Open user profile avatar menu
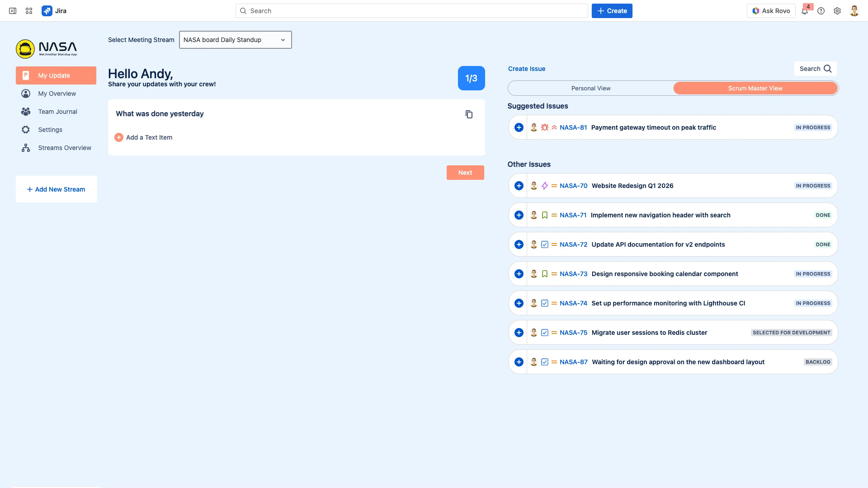The width and height of the screenshot is (868, 488). coord(854,11)
